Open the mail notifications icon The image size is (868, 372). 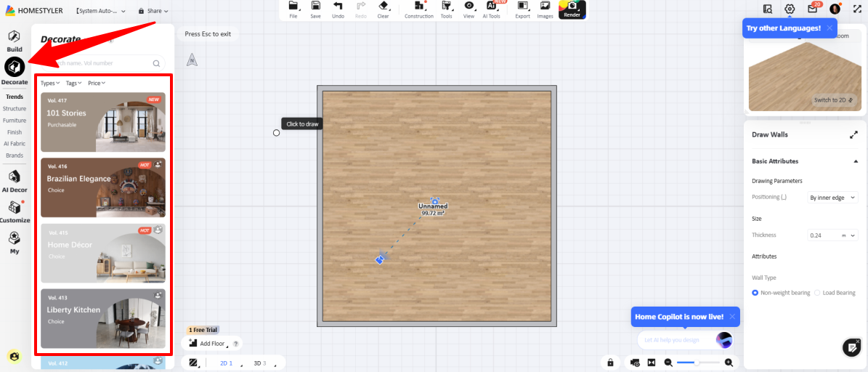(812, 9)
